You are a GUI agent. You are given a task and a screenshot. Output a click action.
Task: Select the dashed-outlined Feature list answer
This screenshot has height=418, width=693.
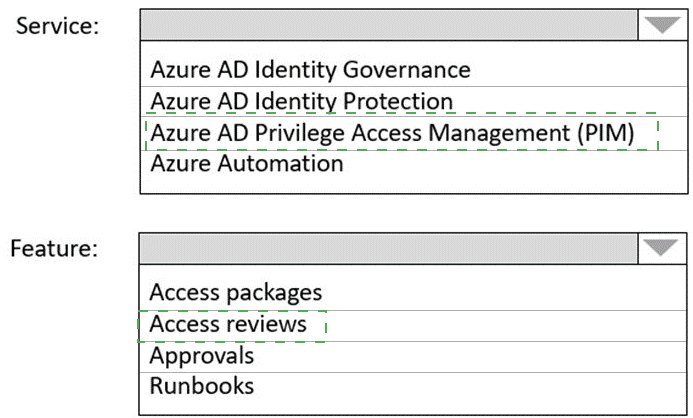[228, 325]
